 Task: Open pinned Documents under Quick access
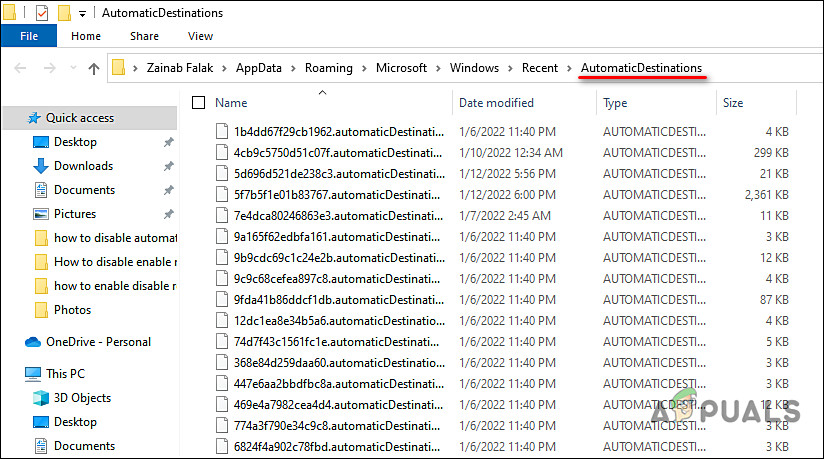84,190
